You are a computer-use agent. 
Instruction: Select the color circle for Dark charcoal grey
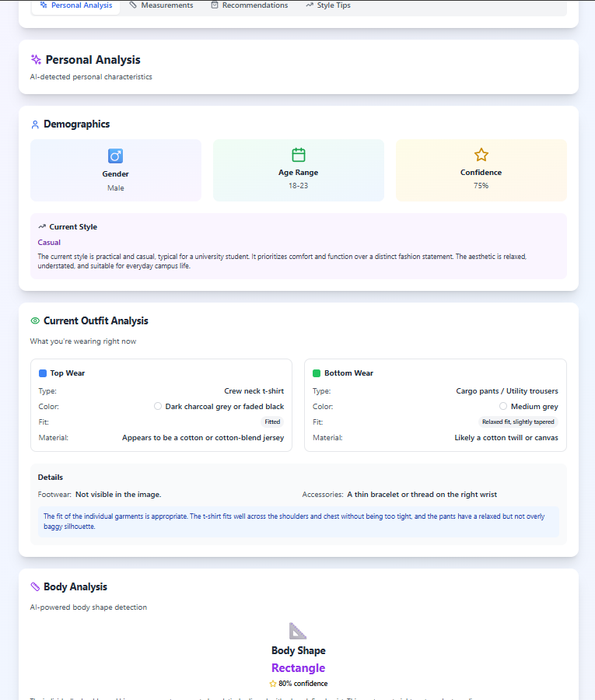158,406
